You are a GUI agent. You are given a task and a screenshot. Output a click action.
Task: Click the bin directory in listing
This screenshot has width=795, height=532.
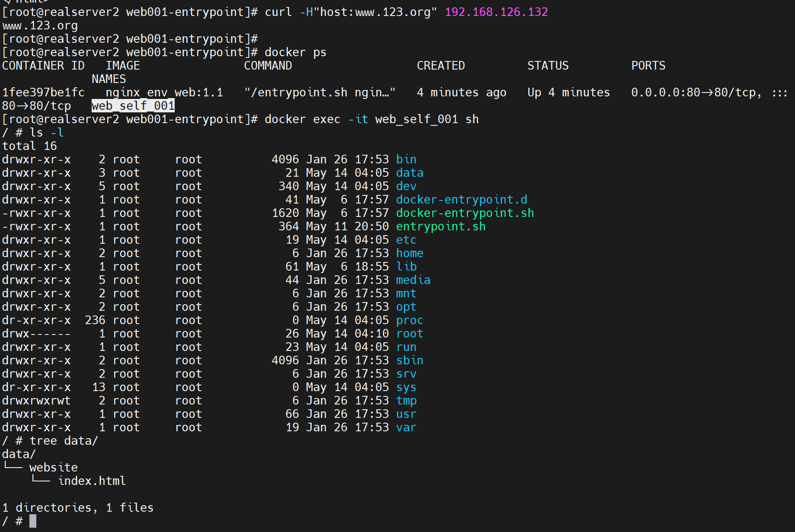[x=406, y=159]
